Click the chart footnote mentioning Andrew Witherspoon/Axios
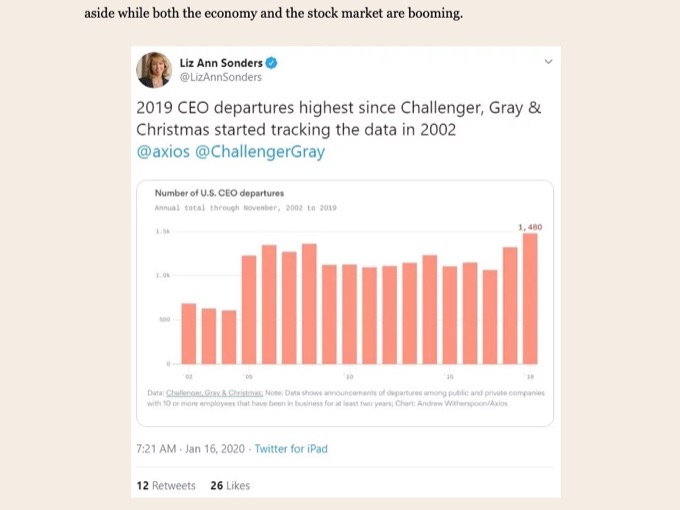The width and height of the screenshot is (680, 510). click(346, 398)
